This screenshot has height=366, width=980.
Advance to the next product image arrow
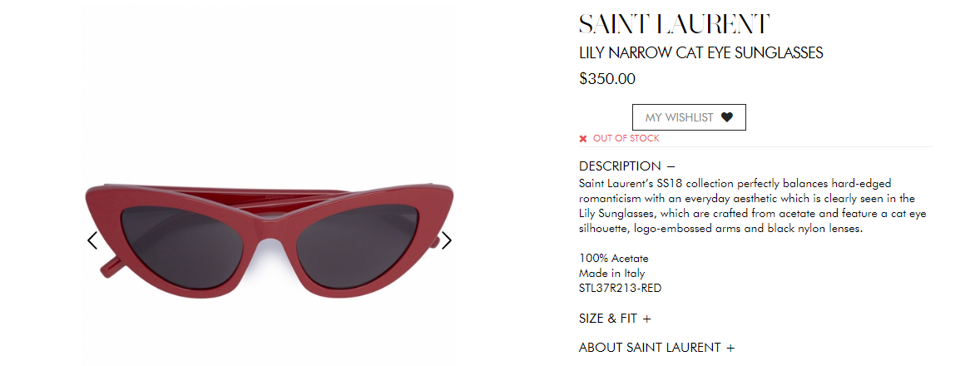tap(446, 240)
